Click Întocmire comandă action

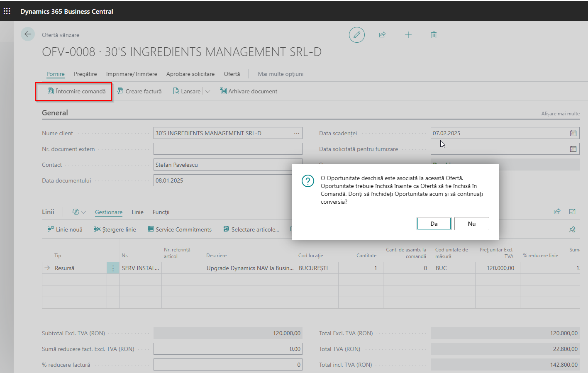pyautogui.click(x=77, y=91)
